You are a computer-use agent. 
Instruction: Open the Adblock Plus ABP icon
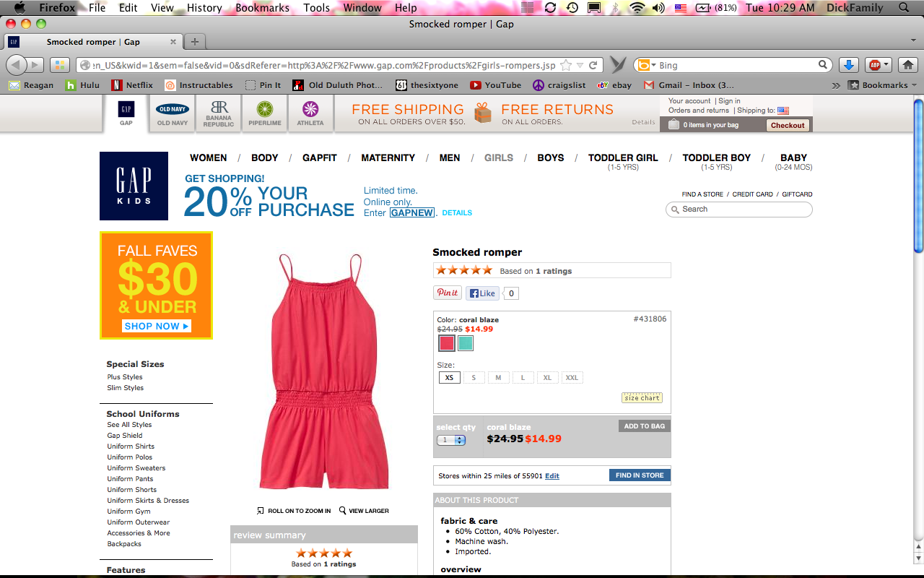(x=879, y=65)
